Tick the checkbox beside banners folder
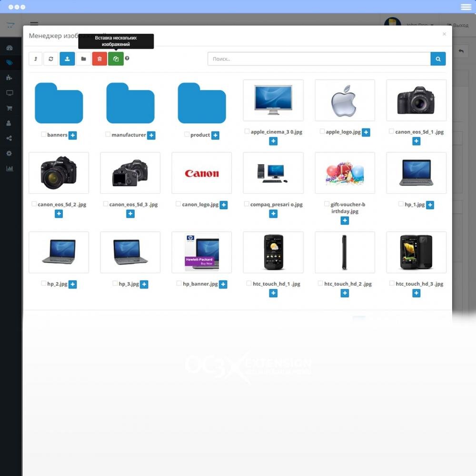Screen dimensions: 476x476 click(44, 135)
